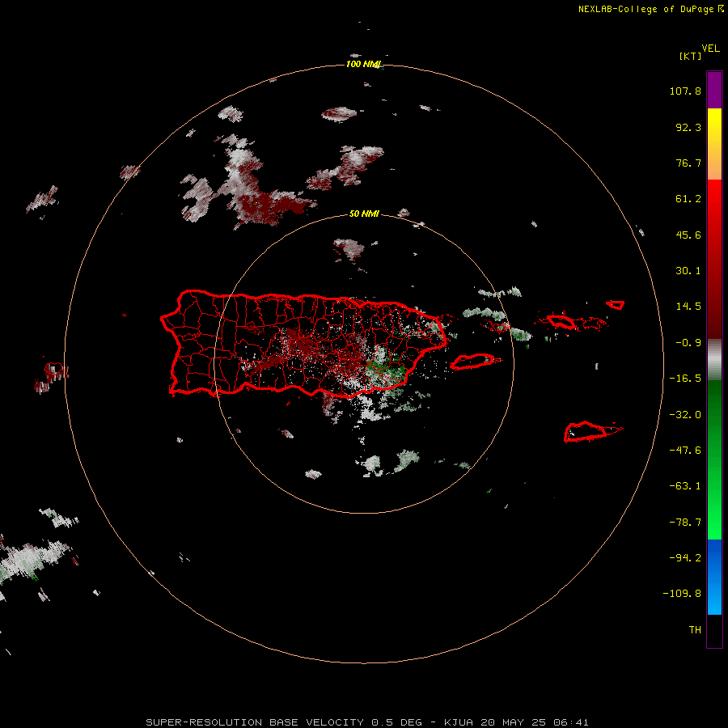Pick the black TH segment of the color bar

pyautogui.click(x=714, y=630)
